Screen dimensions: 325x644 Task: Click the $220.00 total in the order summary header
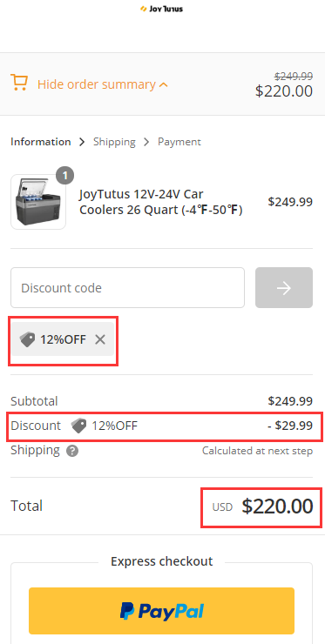[284, 91]
